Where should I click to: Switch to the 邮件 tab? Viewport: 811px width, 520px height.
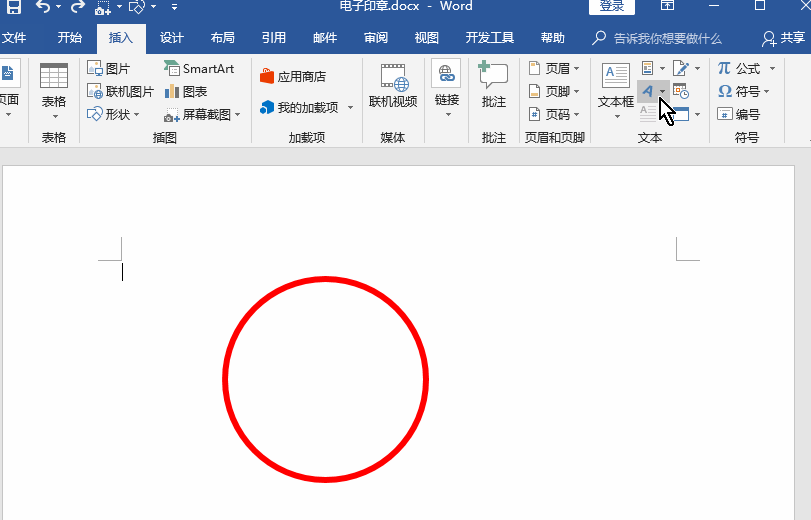click(325, 38)
